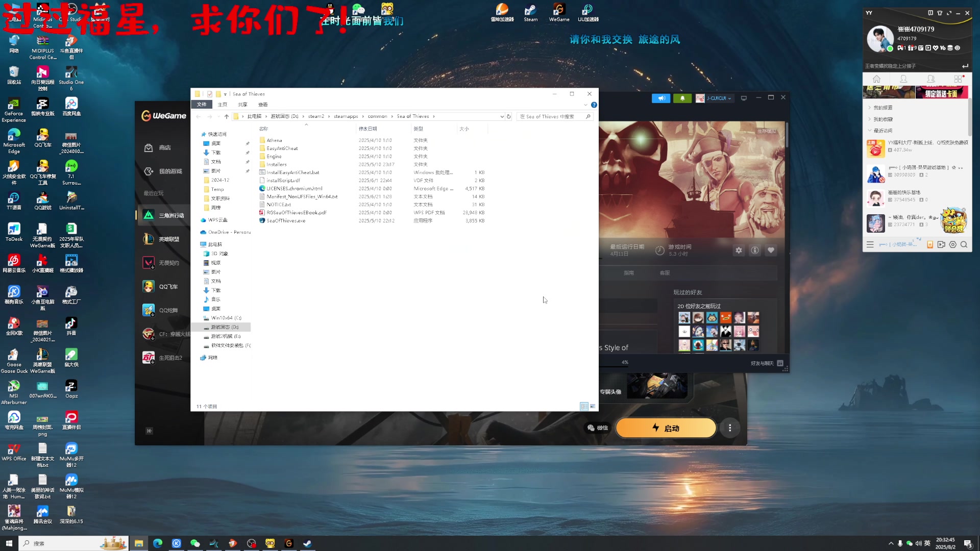This screenshot has width=980, height=551.
Task: Click the yellow 启动 launch button
Action: pyautogui.click(x=666, y=428)
